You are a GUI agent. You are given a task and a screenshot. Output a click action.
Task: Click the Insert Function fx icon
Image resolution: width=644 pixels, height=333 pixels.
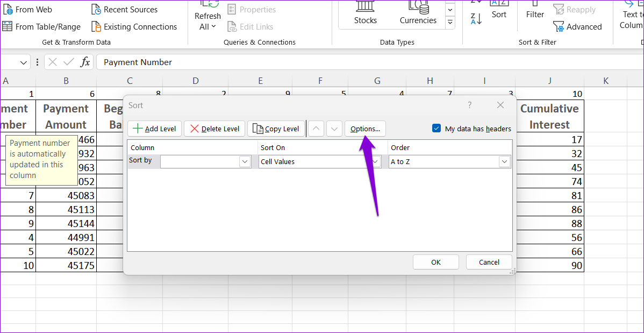tap(85, 62)
